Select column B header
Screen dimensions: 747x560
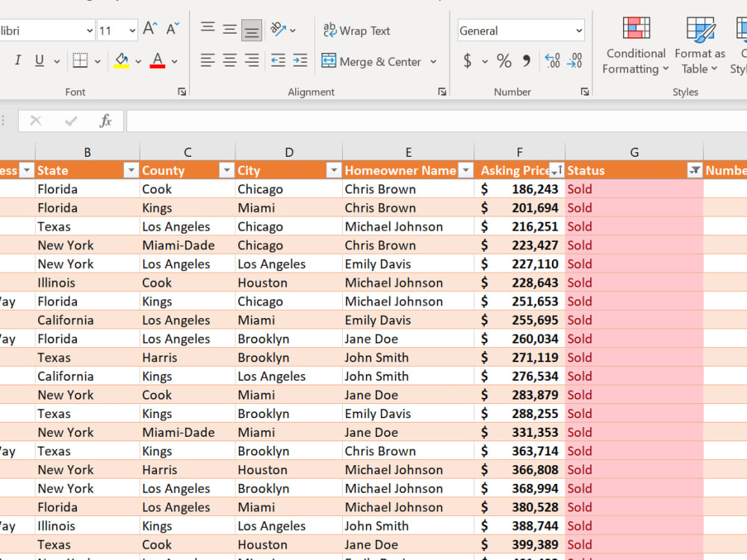[x=87, y=152]
